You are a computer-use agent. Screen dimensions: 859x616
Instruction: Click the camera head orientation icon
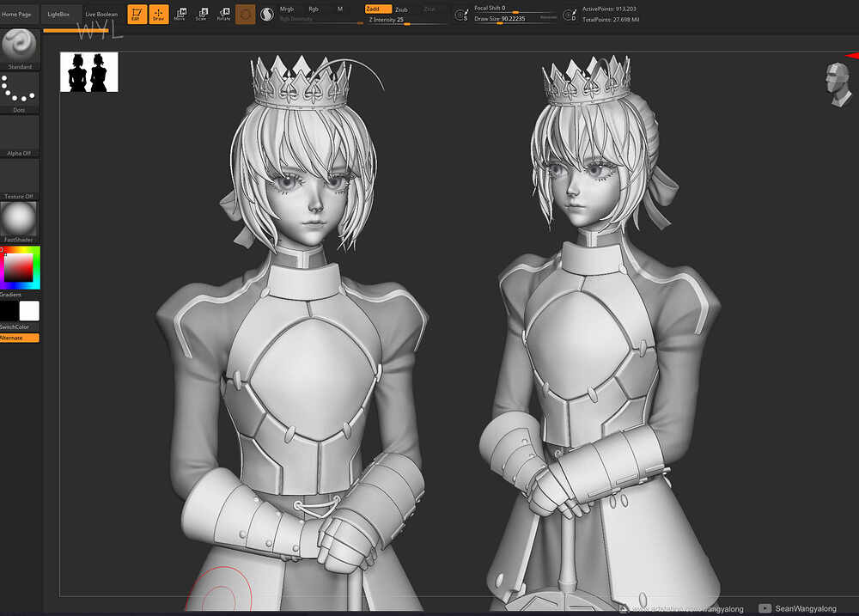(x=838, y=84)
